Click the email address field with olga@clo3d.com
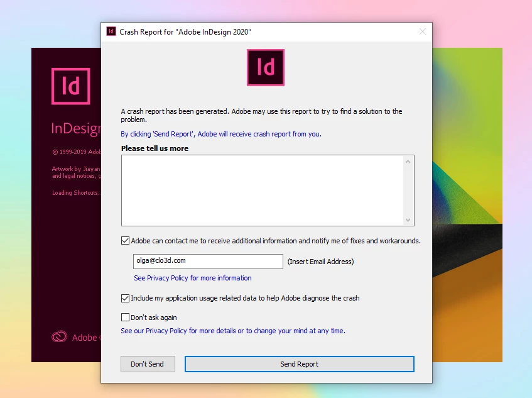Image resolution: width=532 pixels, height=398 pixels. point(208,261)
